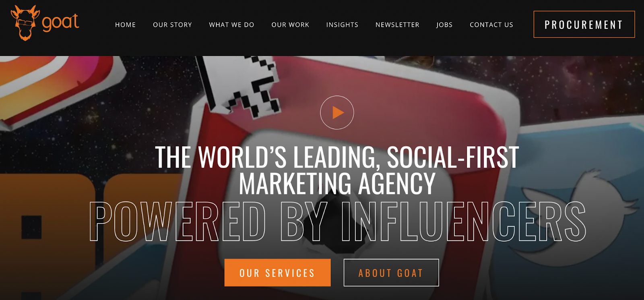The height and width of the screenshot is (300, 644).
Task: Select Our Work in the navigation
Action: [290, 25]
